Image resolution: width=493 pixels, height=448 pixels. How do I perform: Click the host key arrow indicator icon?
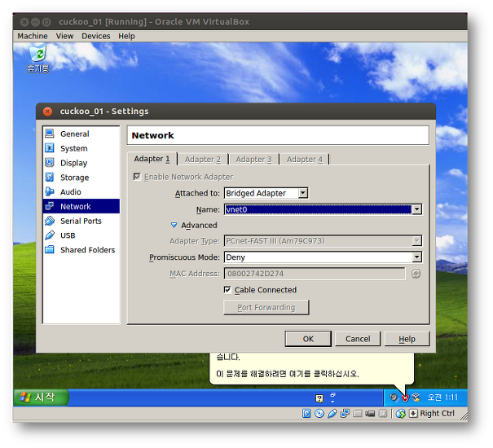tap(413, 414)
